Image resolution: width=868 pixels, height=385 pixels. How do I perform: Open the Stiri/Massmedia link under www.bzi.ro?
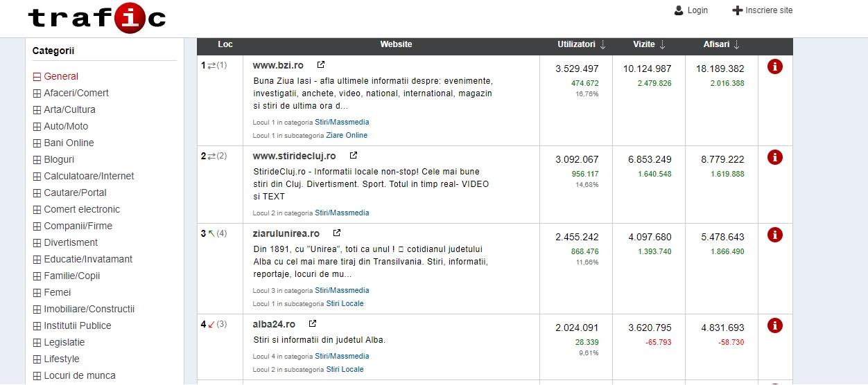tap(342, 122)
